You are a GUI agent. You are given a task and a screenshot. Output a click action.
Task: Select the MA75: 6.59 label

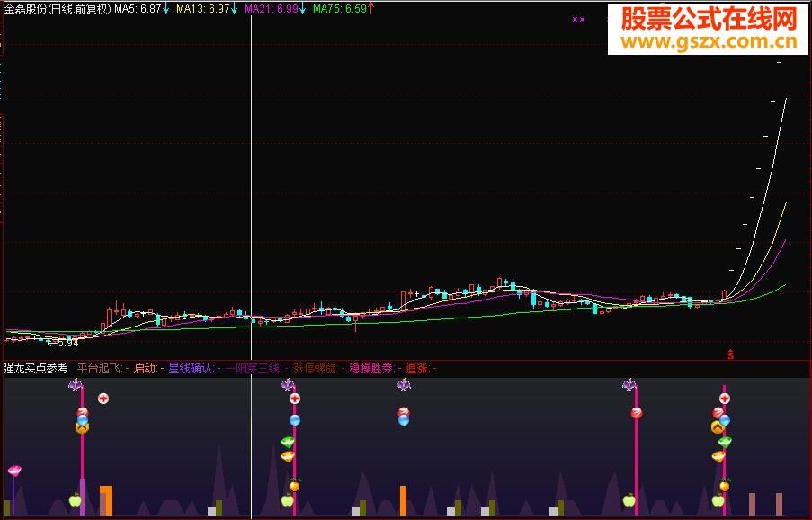tap(340, 9)
